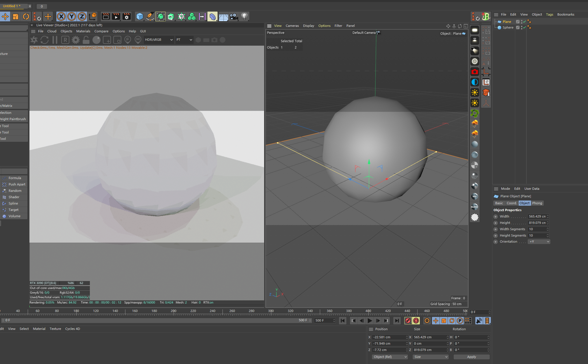This screenshot has height=364, width=588.
Task: Toggle the Z axis lock
Action: (82, 16)
